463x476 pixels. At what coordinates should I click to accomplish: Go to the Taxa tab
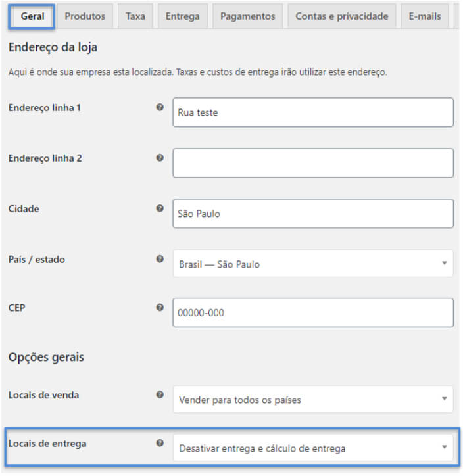[x=135, y=16]
